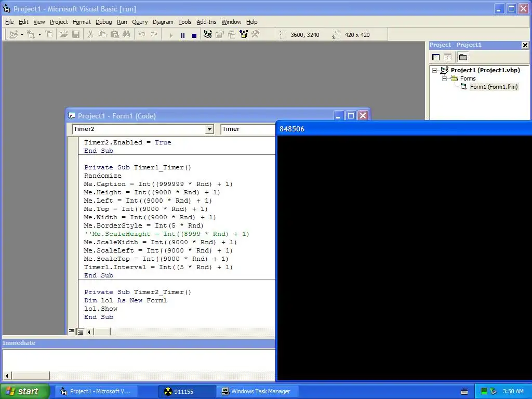Open the Properties Window toolbar icon
Image resolution: width=532 pixels, height=399 pixels.
[x=220, y=34]
